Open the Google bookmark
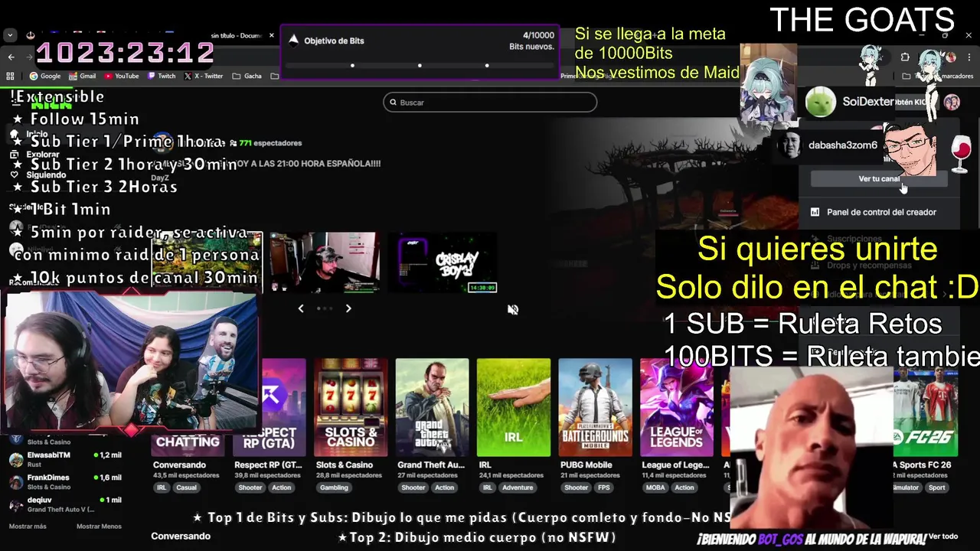The width and height of the screenshot is (980, 551). 45,76
